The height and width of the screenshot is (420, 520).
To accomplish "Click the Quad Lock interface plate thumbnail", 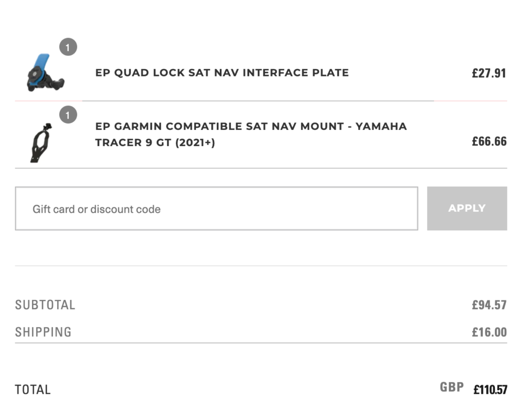I will click(x=45, y=72).
